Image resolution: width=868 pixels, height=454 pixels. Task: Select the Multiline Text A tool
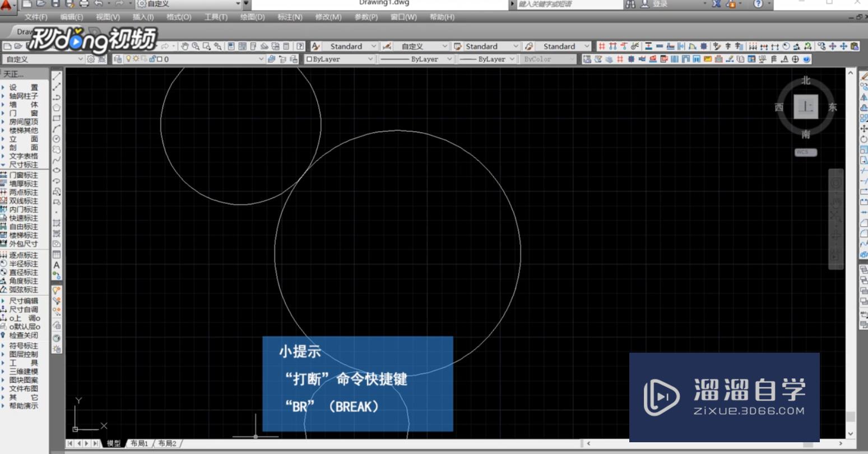pyautogui.click(x=57, y=265)
